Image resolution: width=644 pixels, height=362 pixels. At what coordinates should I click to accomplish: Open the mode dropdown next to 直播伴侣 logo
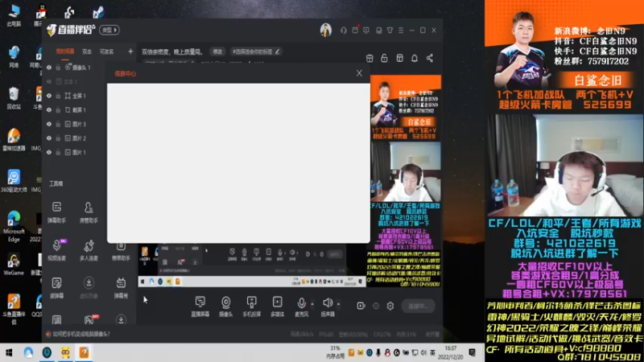109,30
